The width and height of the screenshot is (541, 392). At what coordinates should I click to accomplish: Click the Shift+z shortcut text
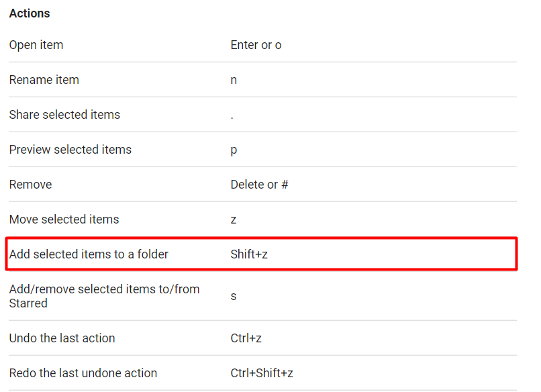tap(249, 254)
